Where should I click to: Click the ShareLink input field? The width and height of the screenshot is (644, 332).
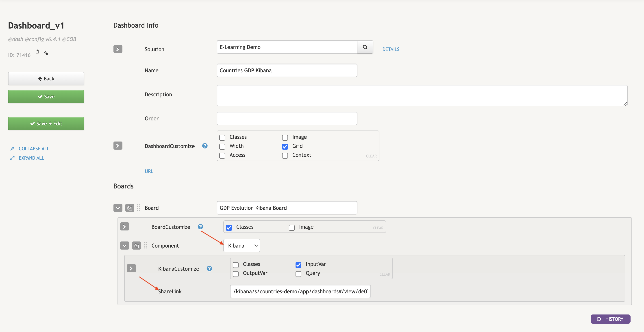point(300,291)
